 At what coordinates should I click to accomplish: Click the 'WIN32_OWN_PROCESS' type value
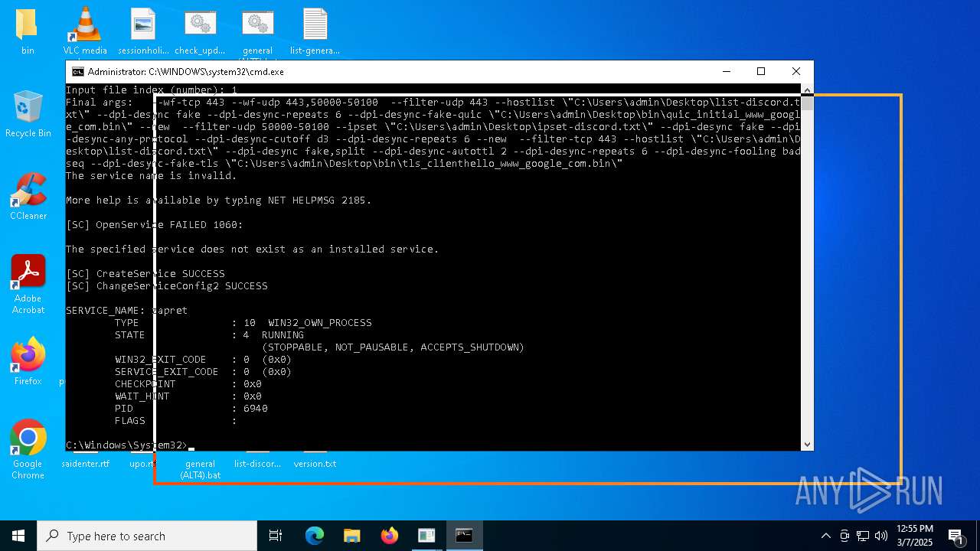320,323
